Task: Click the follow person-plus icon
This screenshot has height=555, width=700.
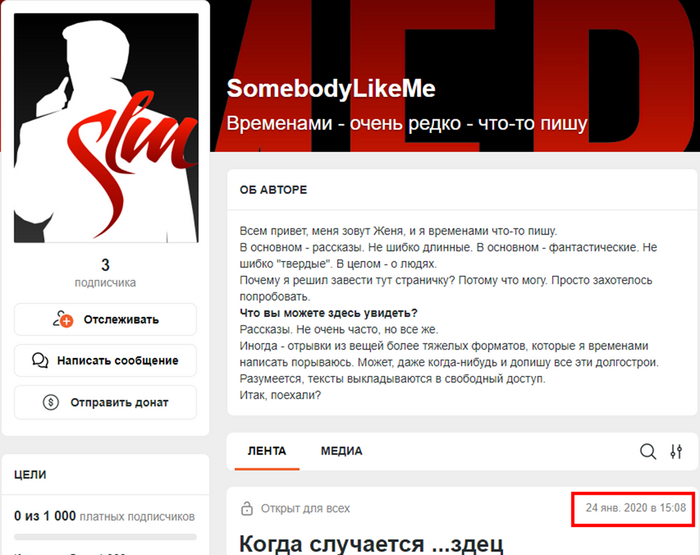Action: pyautogui.click(x=63, y=319)
